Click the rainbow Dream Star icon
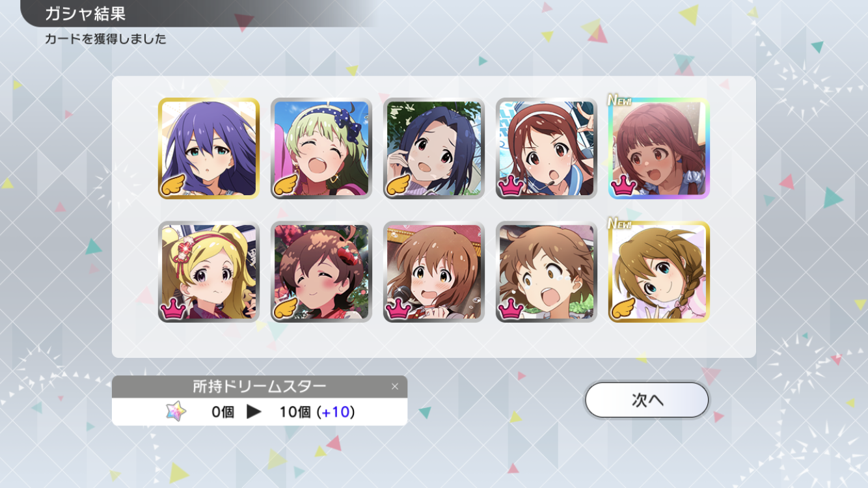This screenshot has height=488, width=868. tap(176, 411)
